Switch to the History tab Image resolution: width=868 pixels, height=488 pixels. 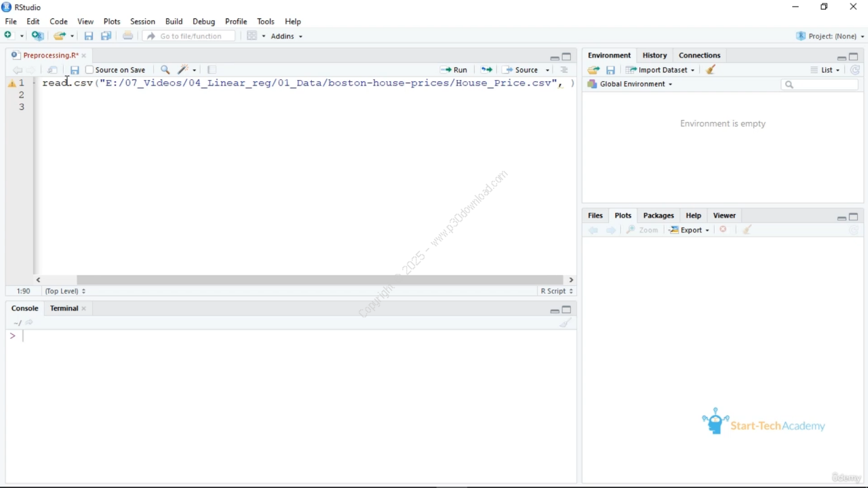[x=654, y=56]
